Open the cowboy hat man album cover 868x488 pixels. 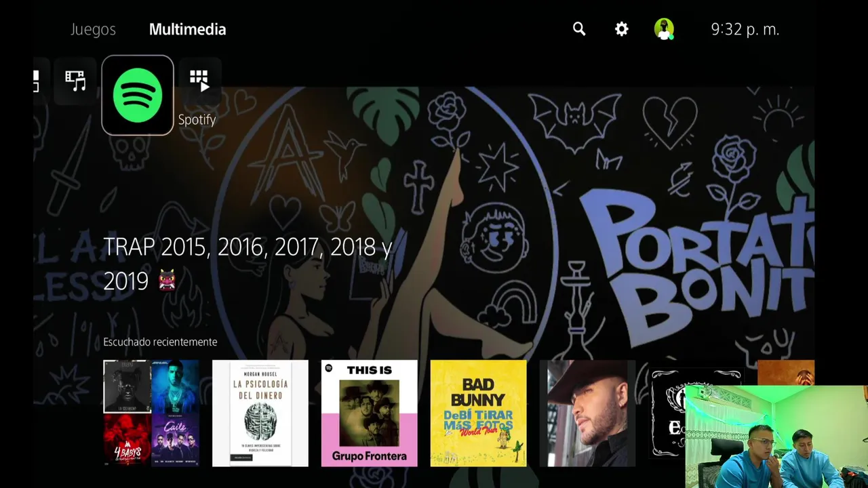(x=587, y=413)
